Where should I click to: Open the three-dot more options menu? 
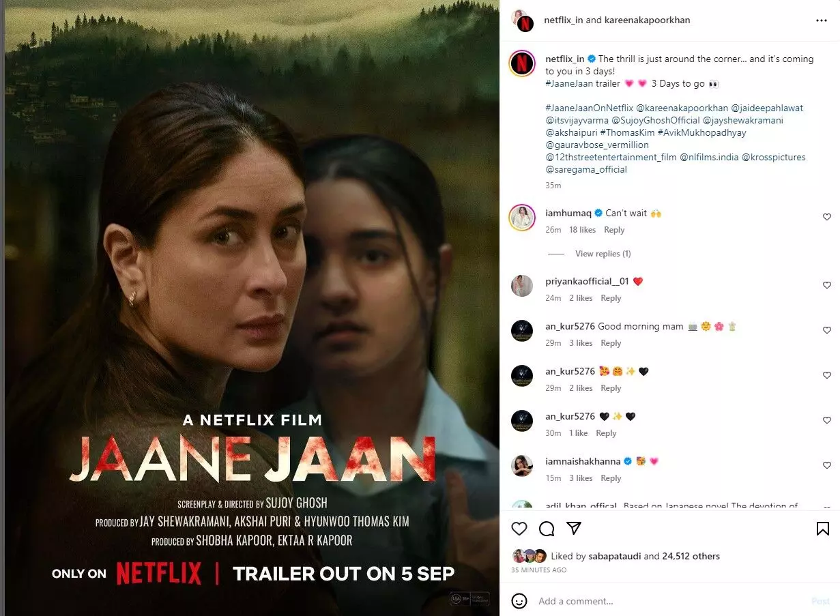click(821, 20)
